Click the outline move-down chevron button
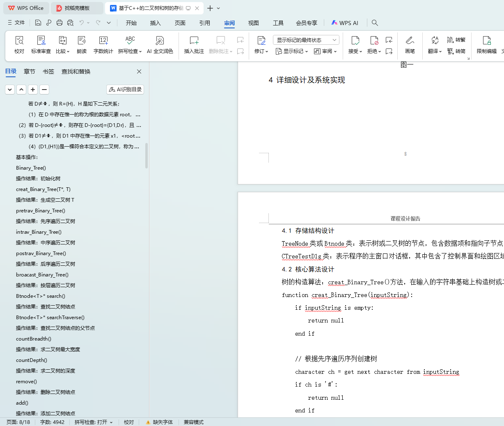 pyautogui.click(x=10, y=89)
